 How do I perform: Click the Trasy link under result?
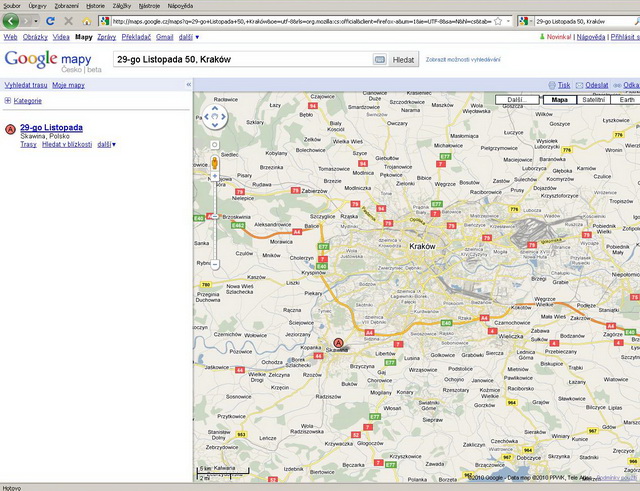click(x=28, y=144)
